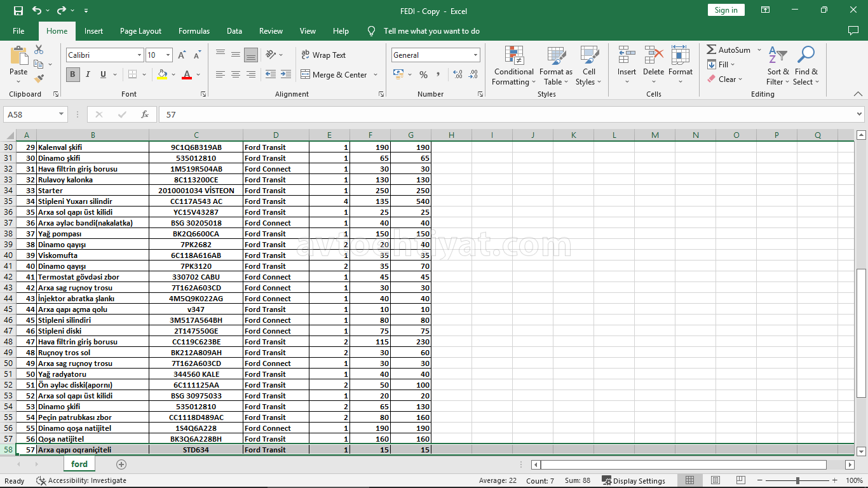Align cell text to top

coord(220,55)
